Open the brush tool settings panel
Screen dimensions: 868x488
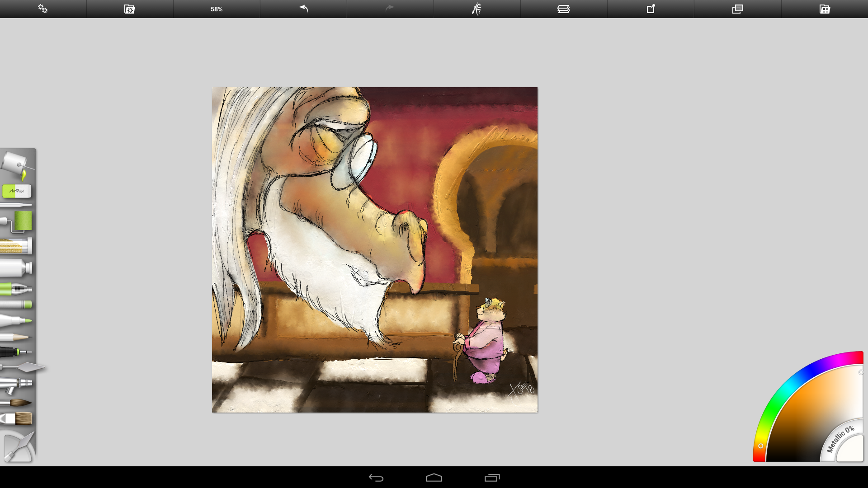tap(476, 9)
